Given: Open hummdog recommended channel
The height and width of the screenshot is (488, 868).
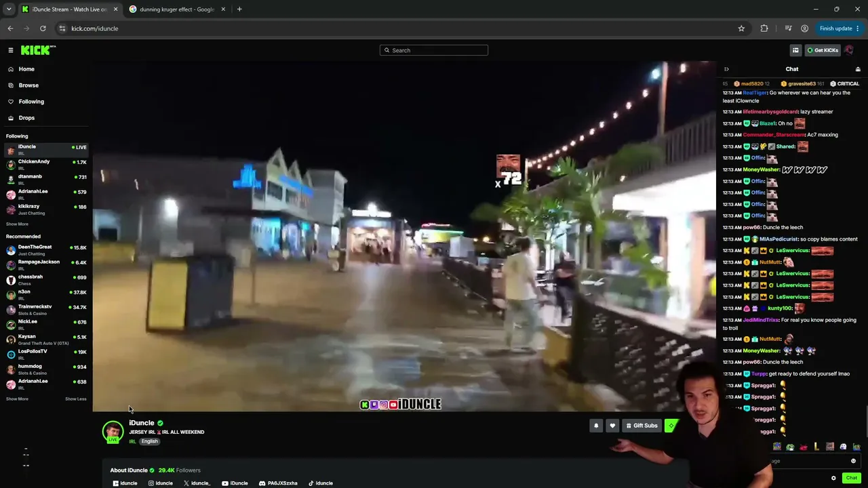Looking at the screenshot, I should click(x=46, y=369).
